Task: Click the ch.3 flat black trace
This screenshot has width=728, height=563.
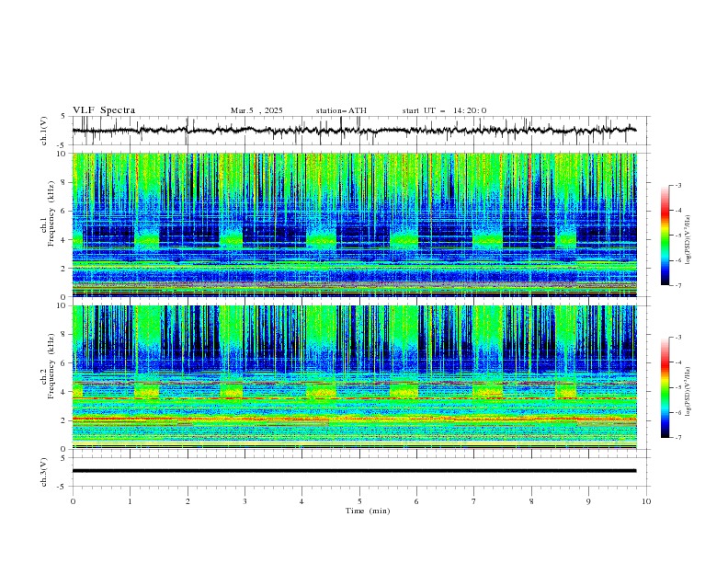Action: (354, 471)
